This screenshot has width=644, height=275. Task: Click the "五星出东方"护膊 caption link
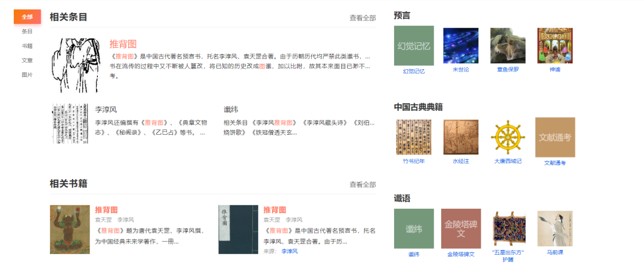click(x=508, y=256)
